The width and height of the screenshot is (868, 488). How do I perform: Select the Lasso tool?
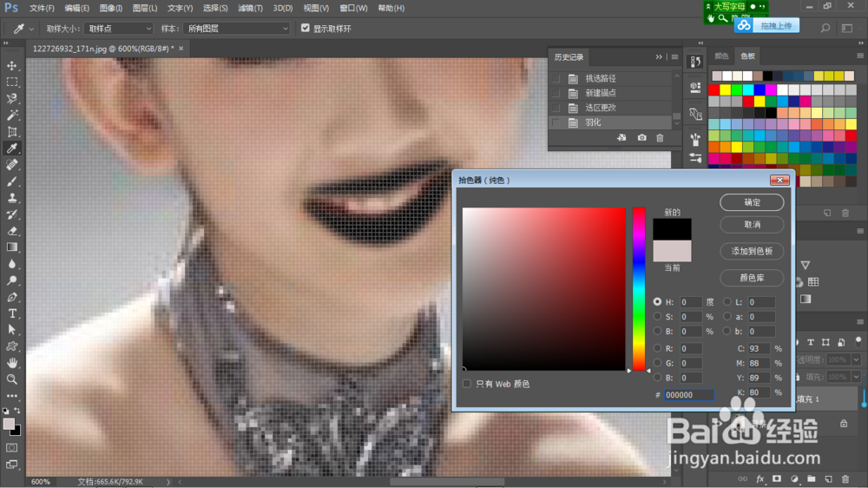(11, 99)
